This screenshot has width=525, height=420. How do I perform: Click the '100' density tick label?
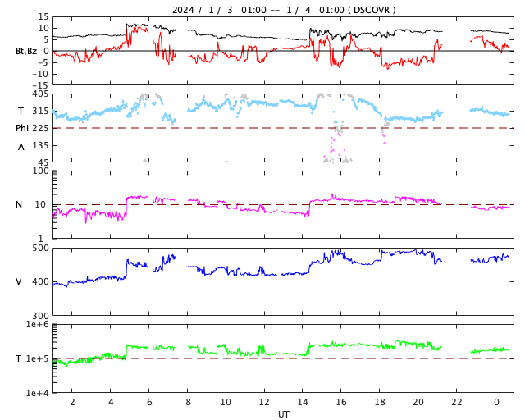(x=40, y=171)
